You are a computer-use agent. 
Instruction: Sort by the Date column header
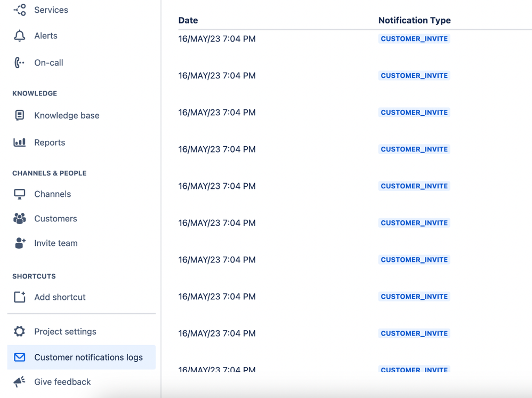click(188, 20)
